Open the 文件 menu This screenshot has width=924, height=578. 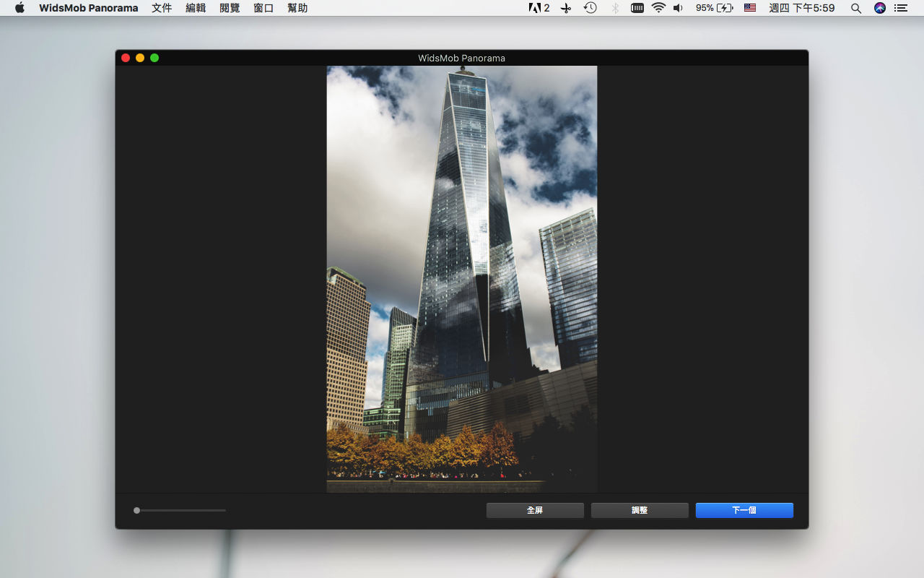click(162, 8)
